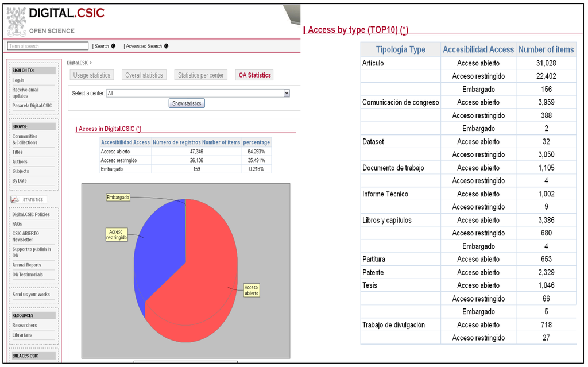The width and height of the screenshot is (588, 367).
Task: Switch to Usage statistics tab
Action: [92, 75]
